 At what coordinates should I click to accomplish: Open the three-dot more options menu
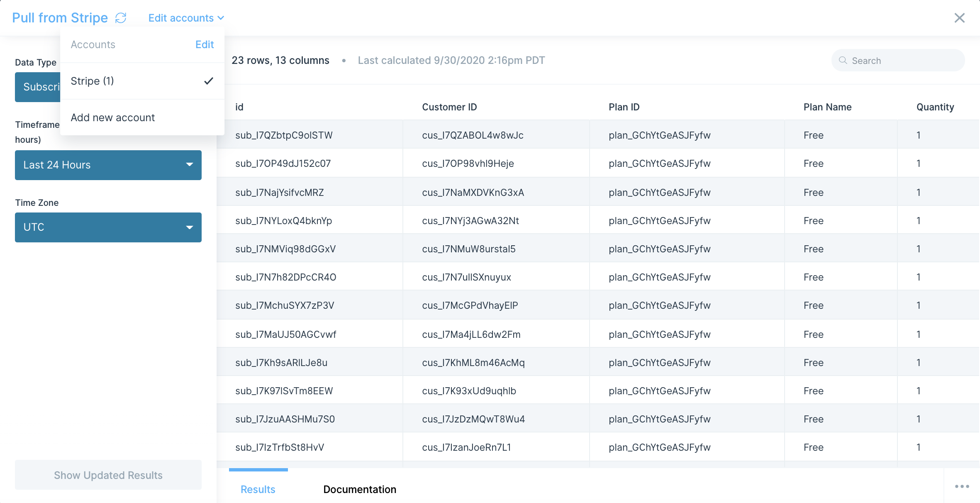[x=962, y=486]
